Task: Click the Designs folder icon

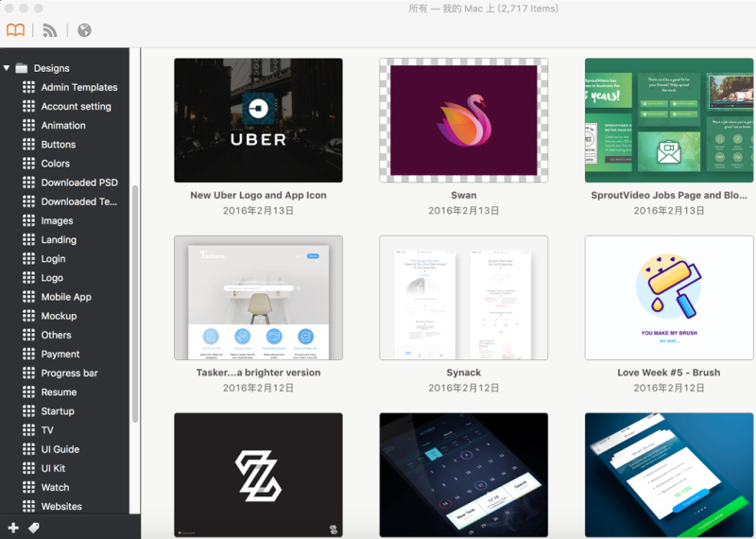Action: [x=21, y=68]
